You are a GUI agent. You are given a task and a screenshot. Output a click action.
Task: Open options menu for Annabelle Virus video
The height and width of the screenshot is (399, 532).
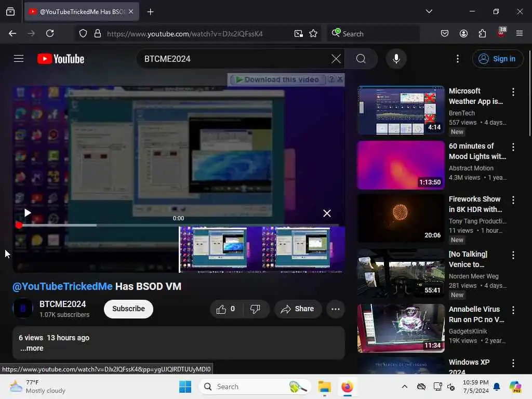pos(513,310)
